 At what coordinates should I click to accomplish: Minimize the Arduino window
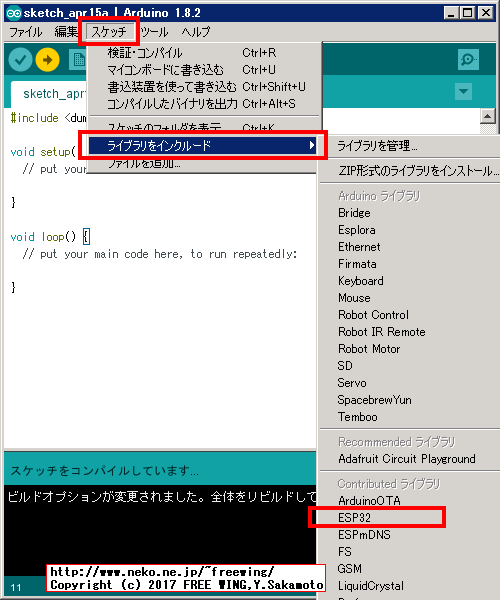point(451,13)
